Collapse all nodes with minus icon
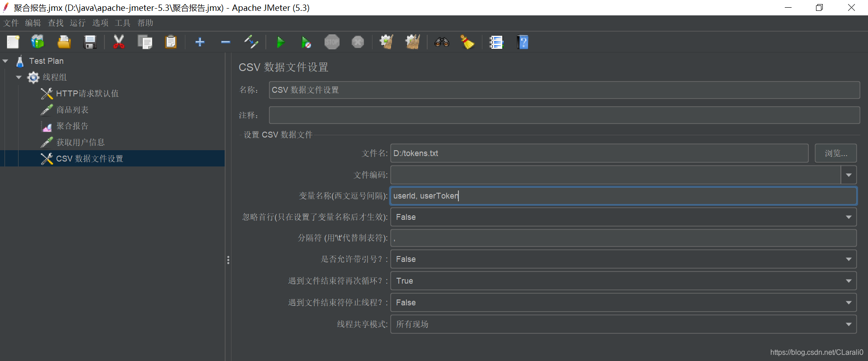868x361 pixels. (226, 42)
